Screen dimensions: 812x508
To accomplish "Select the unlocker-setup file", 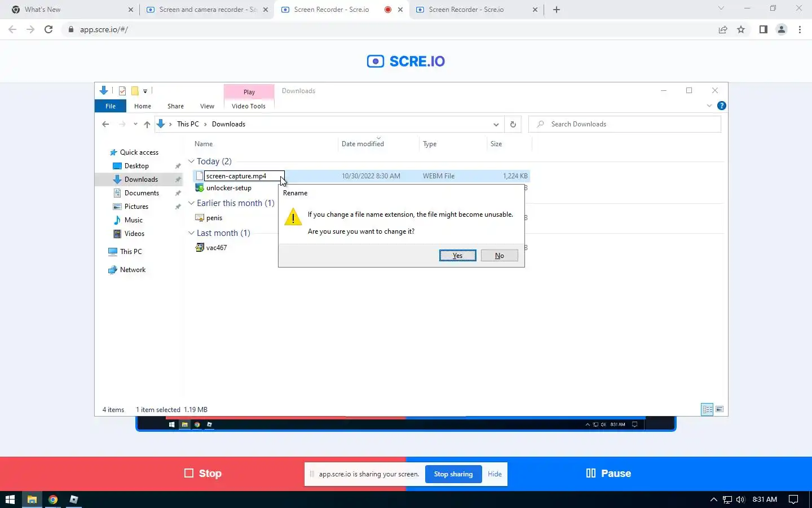I will tap(228, 188).
